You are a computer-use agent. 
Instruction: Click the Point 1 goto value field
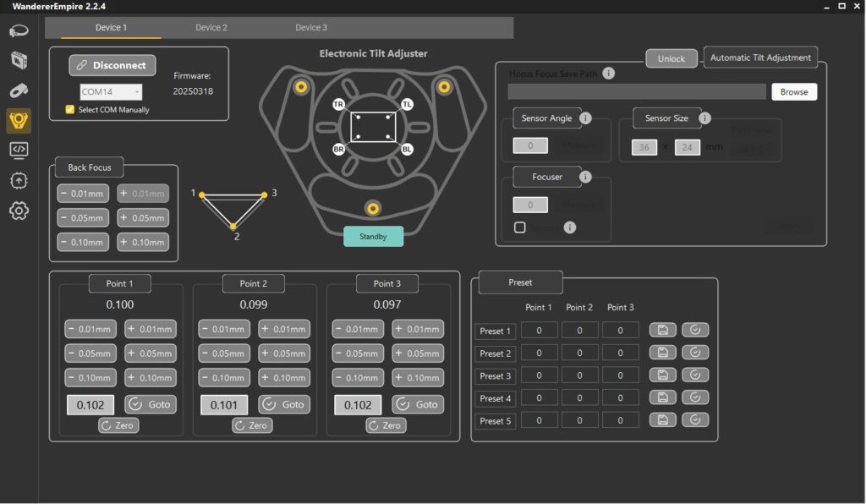point(90,404)
